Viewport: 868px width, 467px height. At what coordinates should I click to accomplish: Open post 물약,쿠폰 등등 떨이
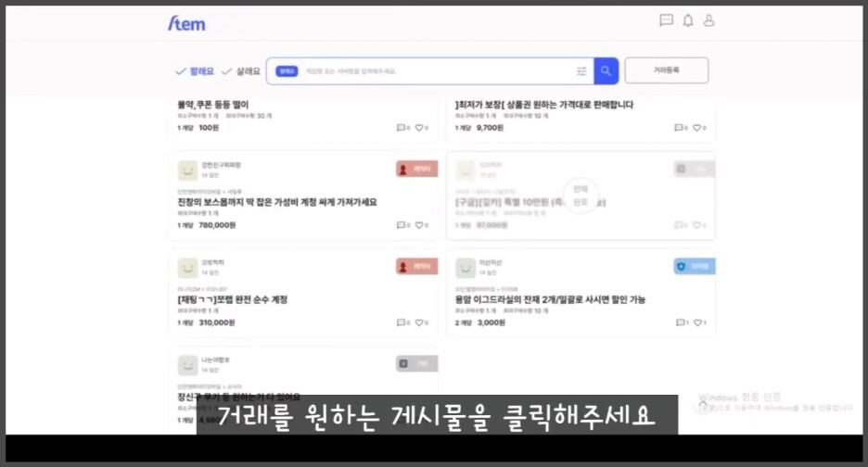pos(213,105)
